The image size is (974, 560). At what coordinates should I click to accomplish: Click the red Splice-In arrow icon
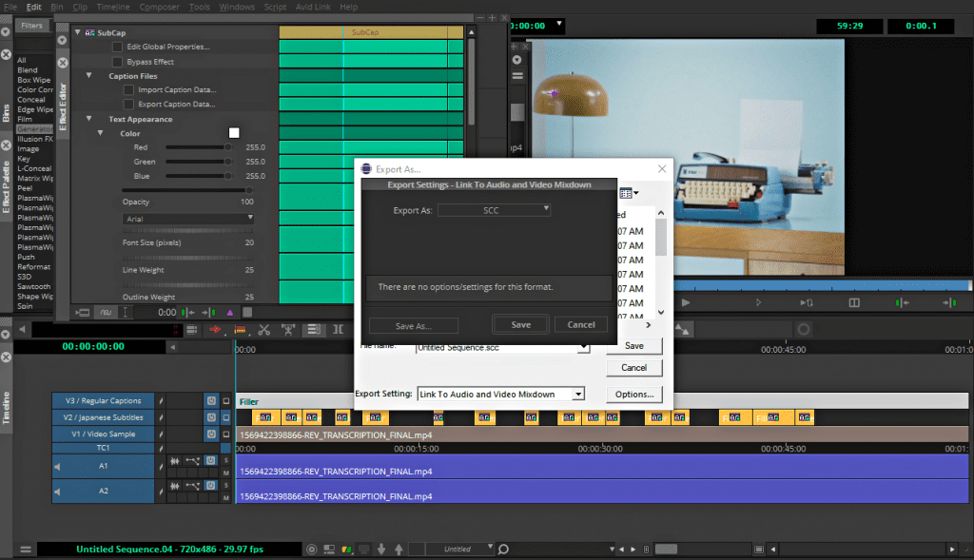point(216,330)
